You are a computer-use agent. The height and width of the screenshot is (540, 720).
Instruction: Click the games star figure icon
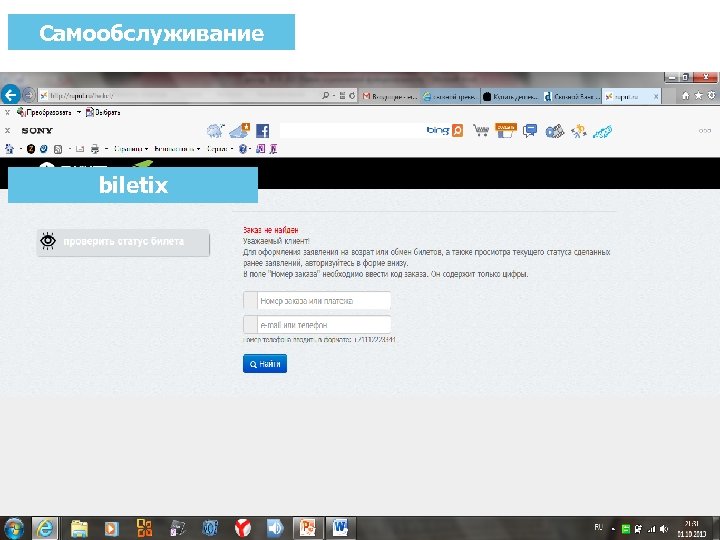[579, 131]
